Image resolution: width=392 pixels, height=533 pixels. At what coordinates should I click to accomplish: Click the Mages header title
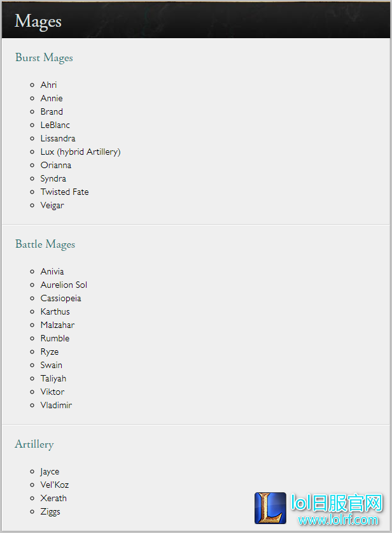click(38, 21)
